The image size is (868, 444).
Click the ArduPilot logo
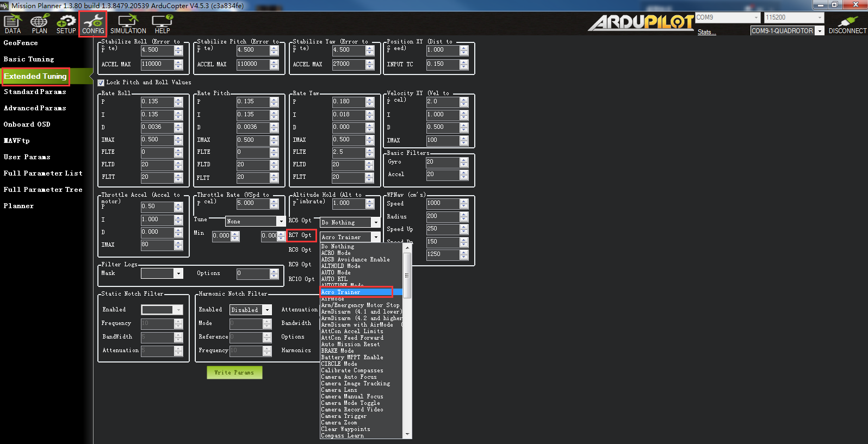click(x=641, y=22)
